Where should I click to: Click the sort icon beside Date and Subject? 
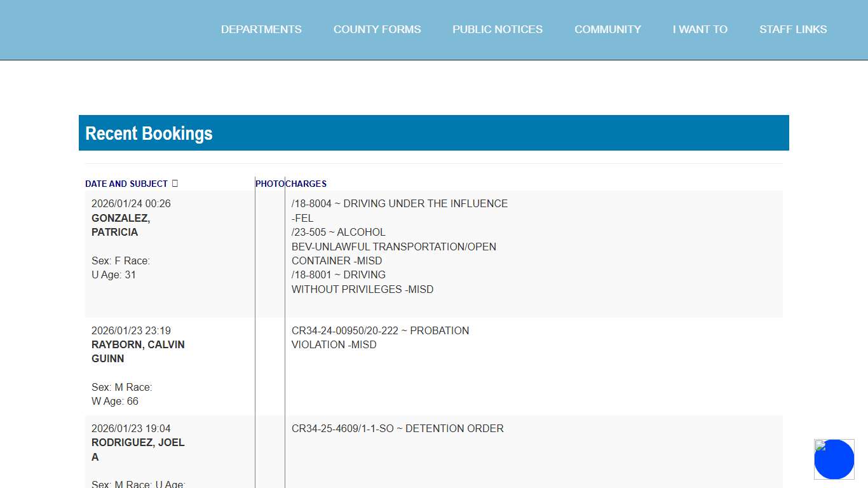[175, 184]
